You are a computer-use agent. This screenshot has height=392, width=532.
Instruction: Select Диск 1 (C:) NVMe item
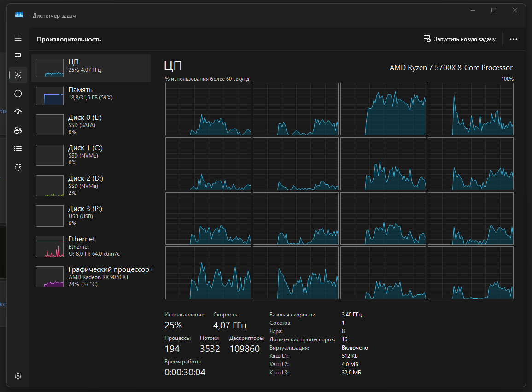91,155
